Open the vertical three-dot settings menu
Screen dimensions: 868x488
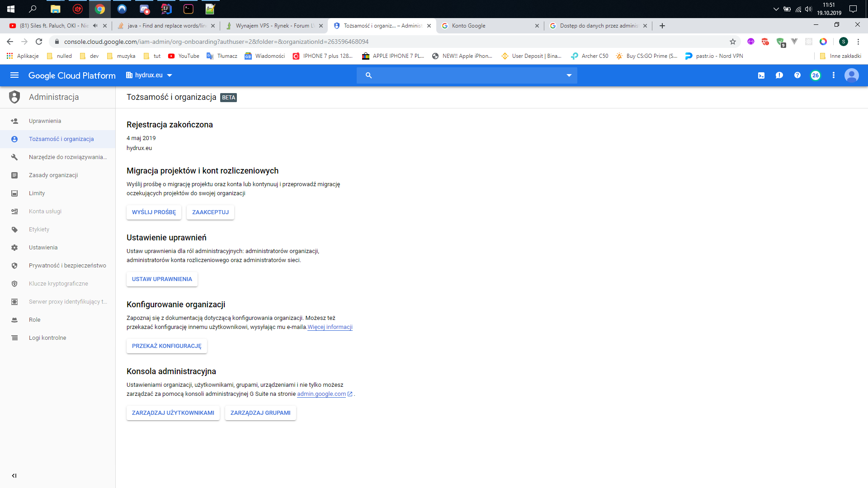pyautogui.click(x=834, y=75)
